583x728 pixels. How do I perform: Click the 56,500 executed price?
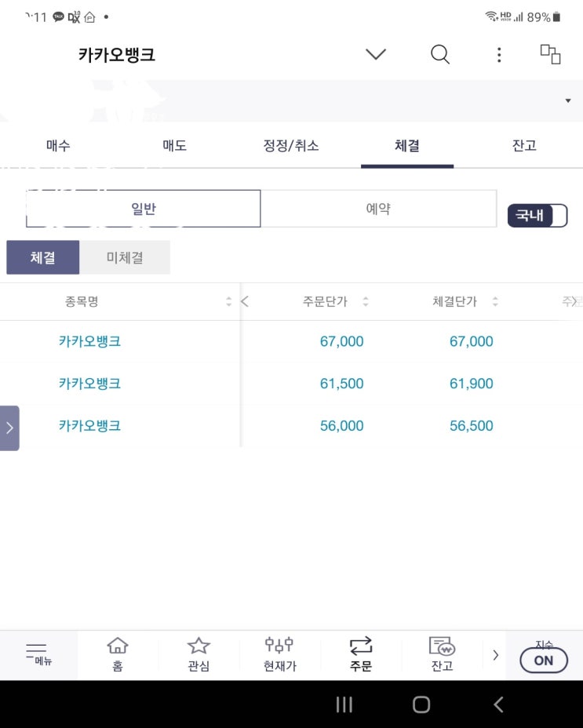point(471,426)
